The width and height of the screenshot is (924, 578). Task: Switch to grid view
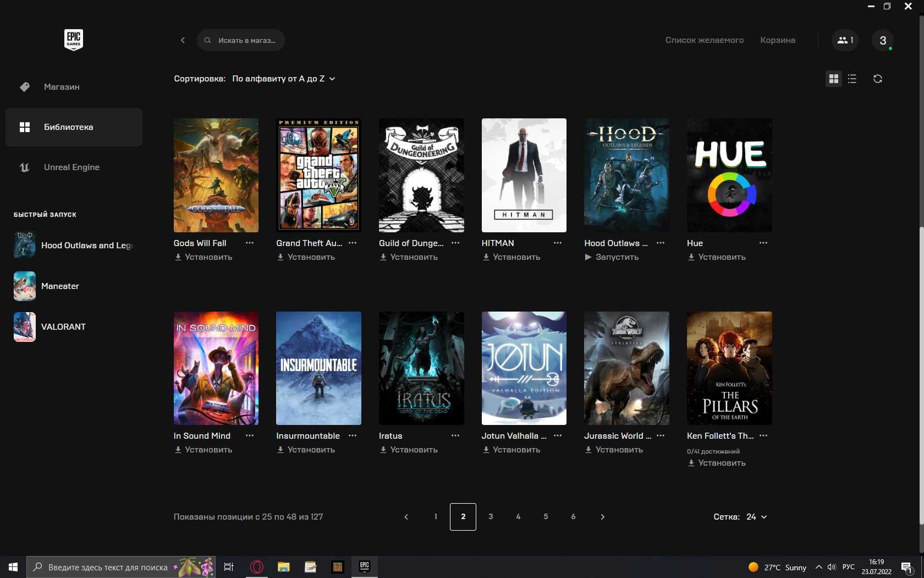[834, 79]
